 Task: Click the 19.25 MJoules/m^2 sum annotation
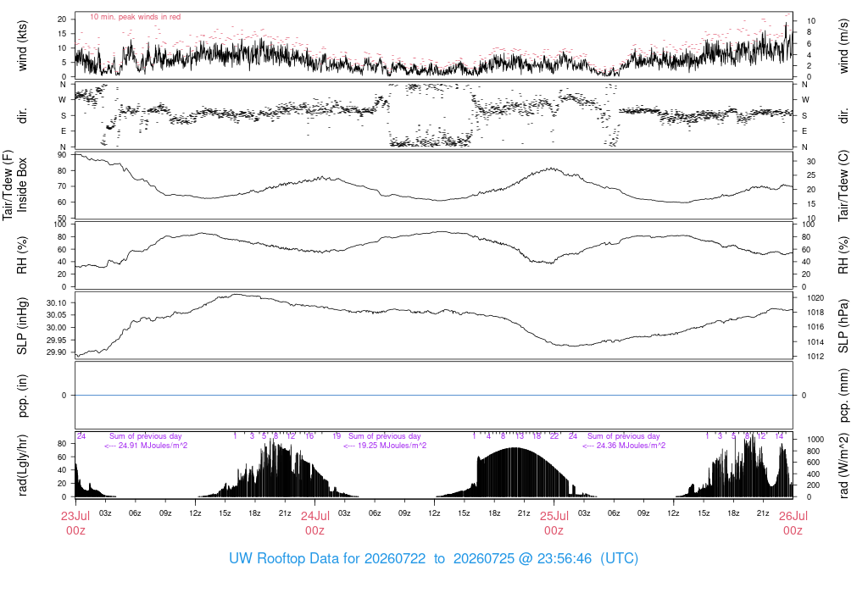(x=385, y=446)
